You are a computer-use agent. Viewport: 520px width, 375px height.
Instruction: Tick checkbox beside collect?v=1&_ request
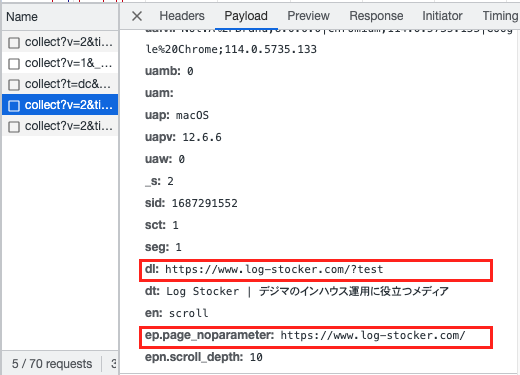coord(14,64)
